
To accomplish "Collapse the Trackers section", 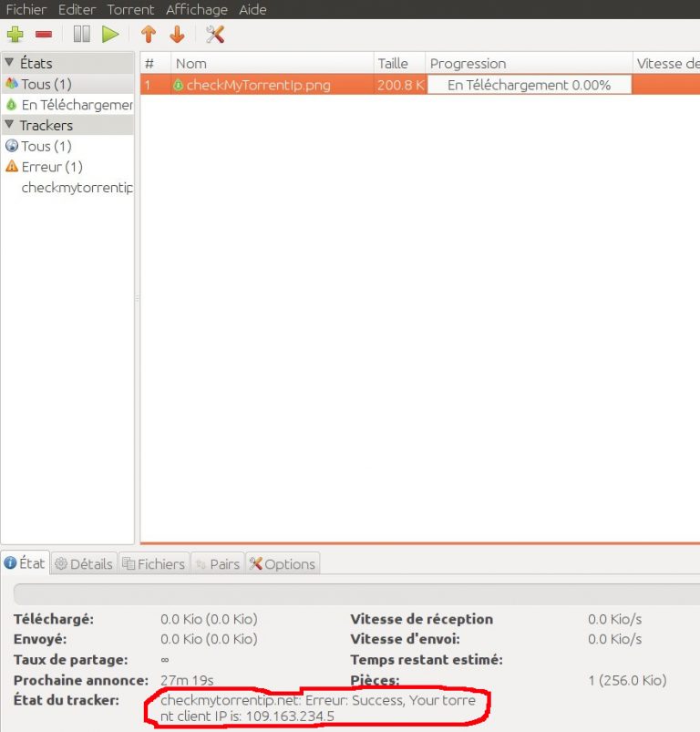I will pos(9,125).
